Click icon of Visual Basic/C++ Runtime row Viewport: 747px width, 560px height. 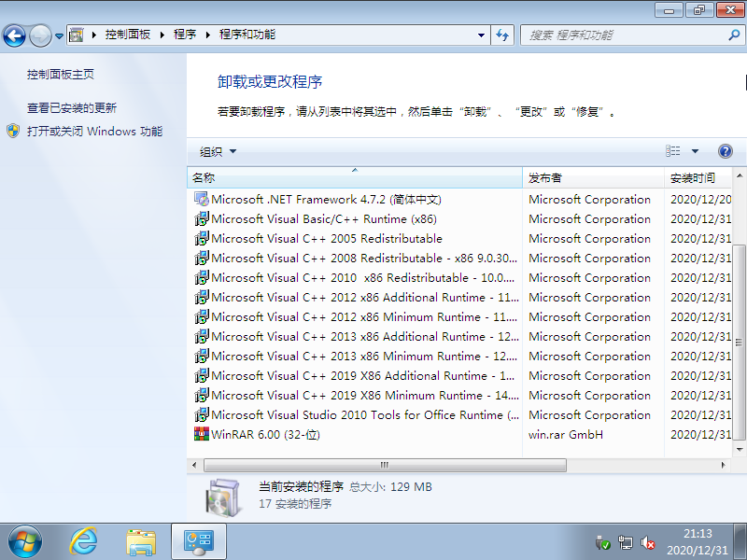(202, 218)
